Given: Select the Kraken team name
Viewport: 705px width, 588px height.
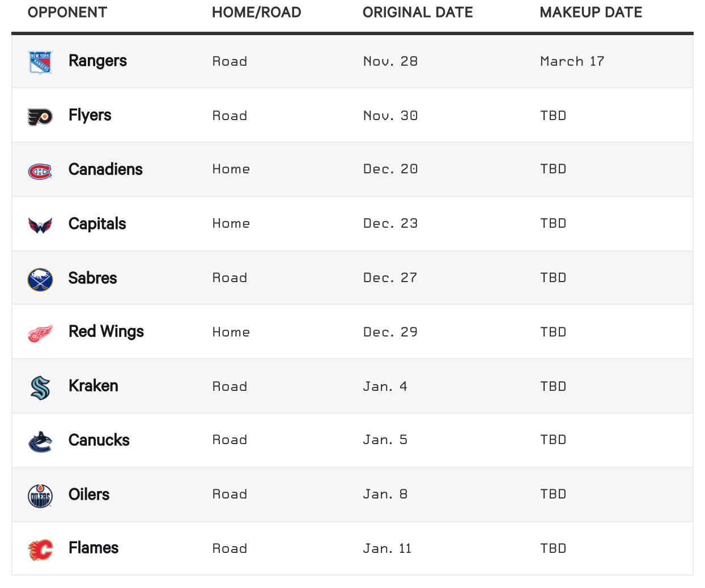Looking at the screenshot, I should point(94,386).
